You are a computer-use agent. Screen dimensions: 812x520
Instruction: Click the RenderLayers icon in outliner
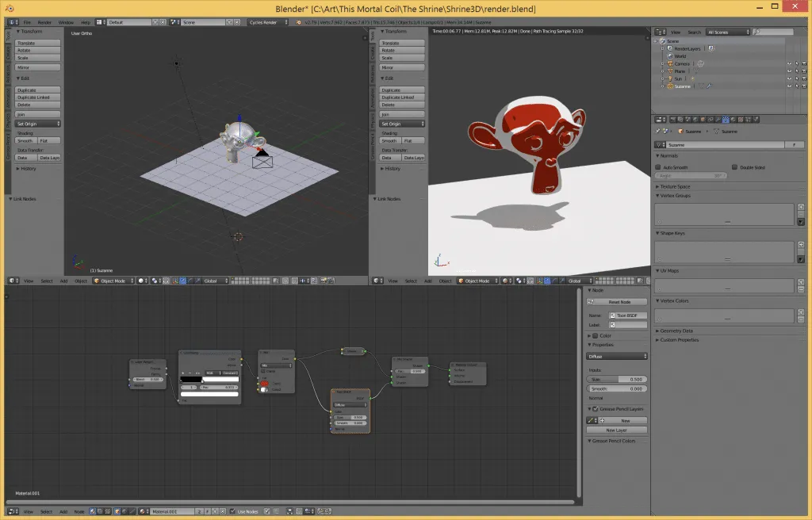[669, 48]
